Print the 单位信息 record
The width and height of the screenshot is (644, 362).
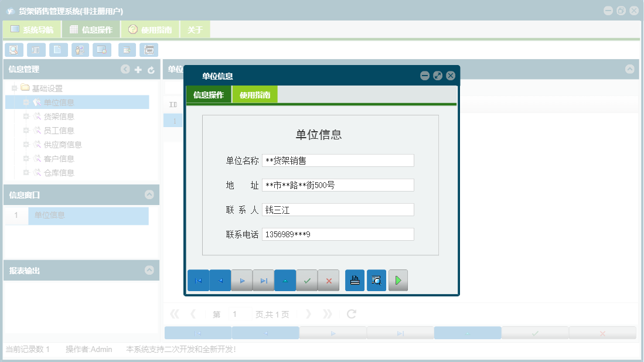354,280
